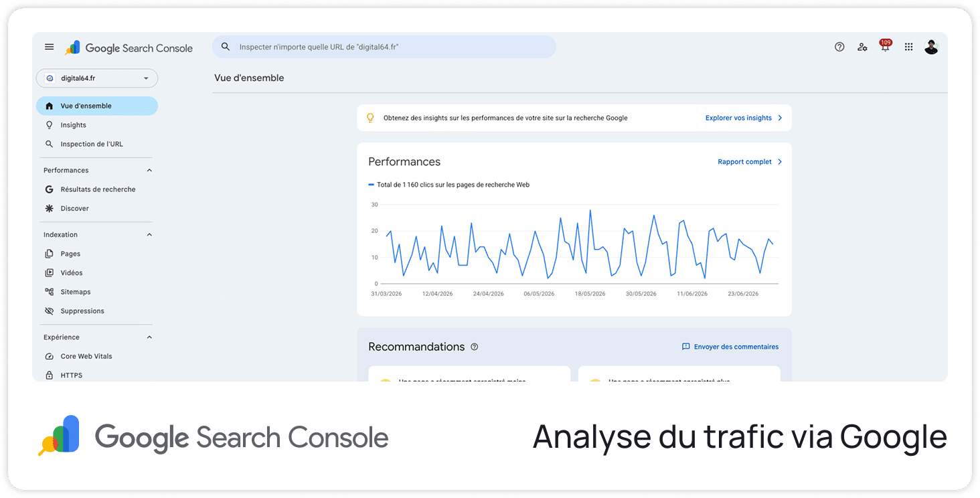The width and height of the screenshot is (980, 498).
Task: Open the account avatar menu
Action: pos(931,47)
